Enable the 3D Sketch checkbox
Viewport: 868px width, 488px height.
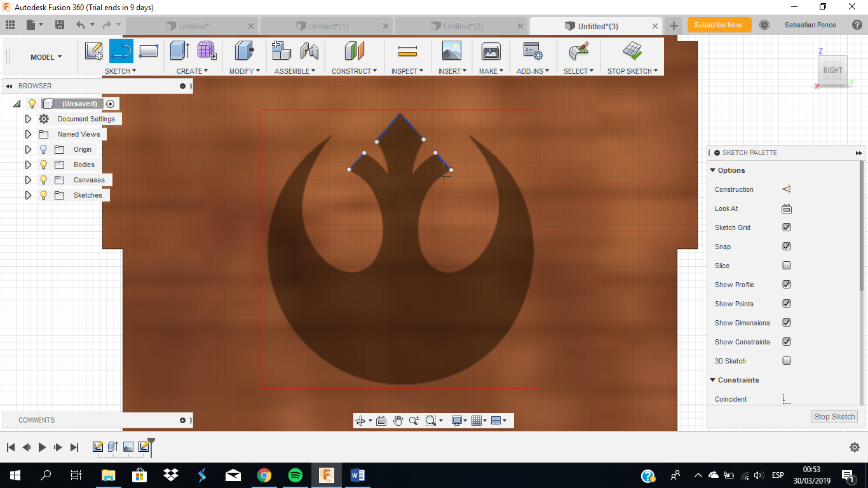click(x=787, y=361)
